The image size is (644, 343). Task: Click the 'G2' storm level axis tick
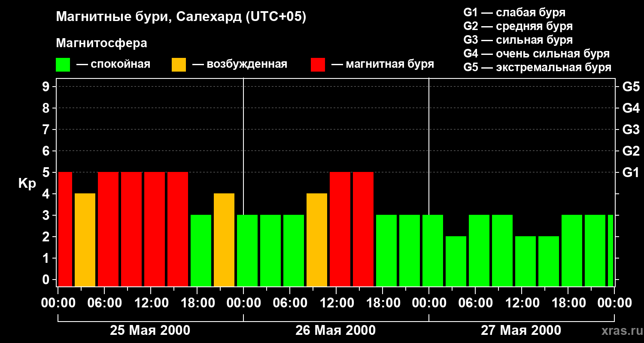(x=631, y=151)
